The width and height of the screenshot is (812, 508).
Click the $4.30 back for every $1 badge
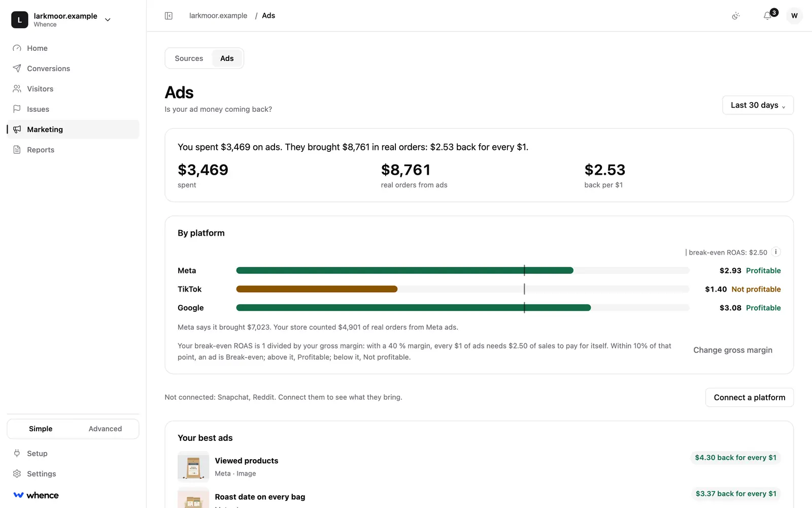pyautogui.click(x=735, y=458)
